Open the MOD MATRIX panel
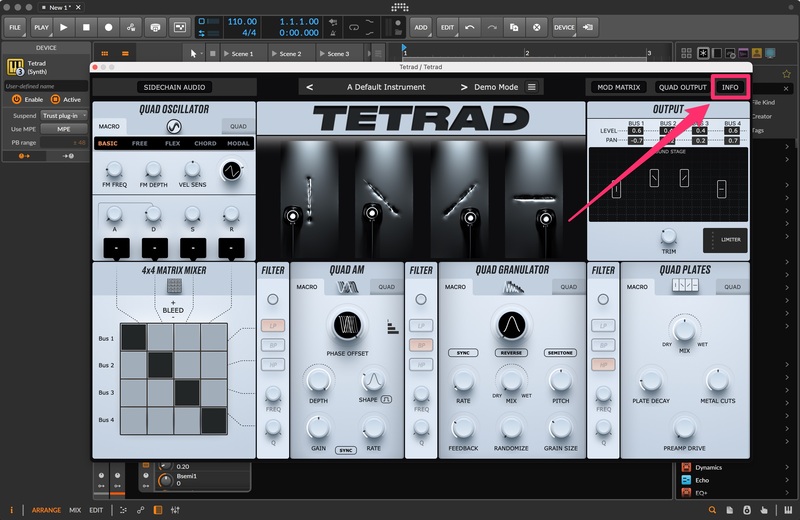The height and width of the screenshot is (520, 800). tap(617, 87)
